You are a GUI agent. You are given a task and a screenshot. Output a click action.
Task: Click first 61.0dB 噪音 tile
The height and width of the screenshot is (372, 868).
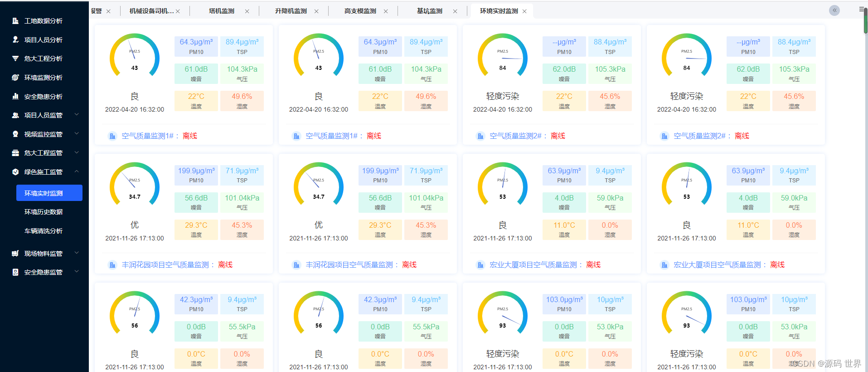click(196, 73)
